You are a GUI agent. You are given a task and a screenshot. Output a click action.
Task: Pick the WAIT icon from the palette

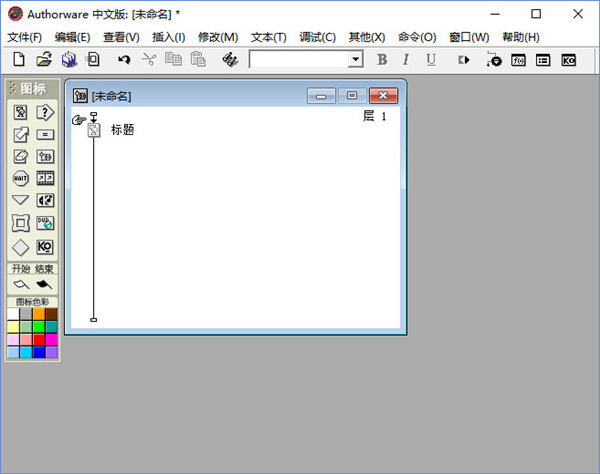point(20,178)
